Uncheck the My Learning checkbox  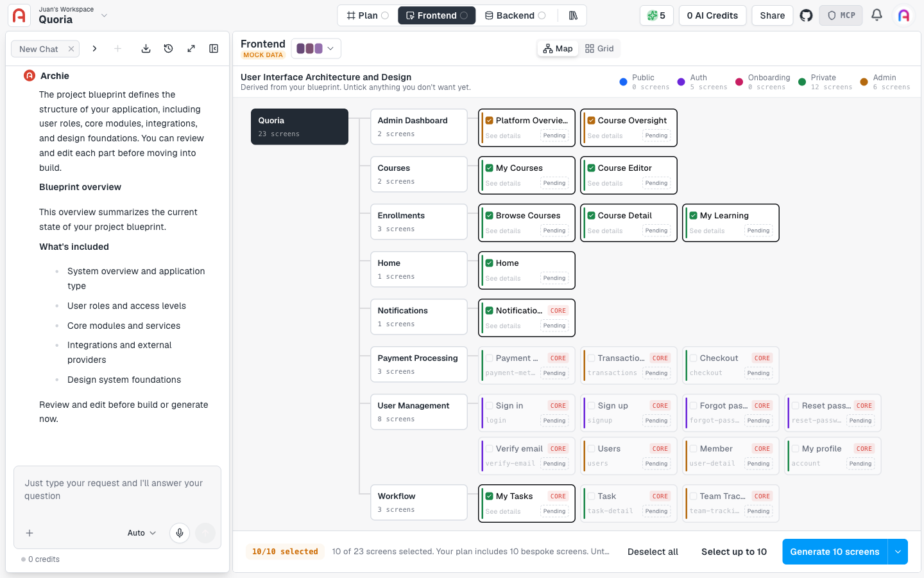[694, 216]
